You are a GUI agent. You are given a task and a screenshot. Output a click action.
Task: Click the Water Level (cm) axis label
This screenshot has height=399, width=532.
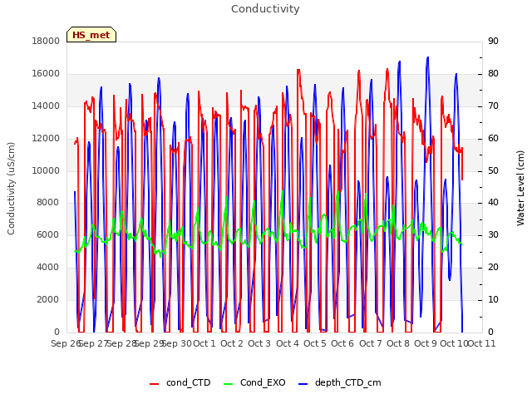(x=520, y=189)
